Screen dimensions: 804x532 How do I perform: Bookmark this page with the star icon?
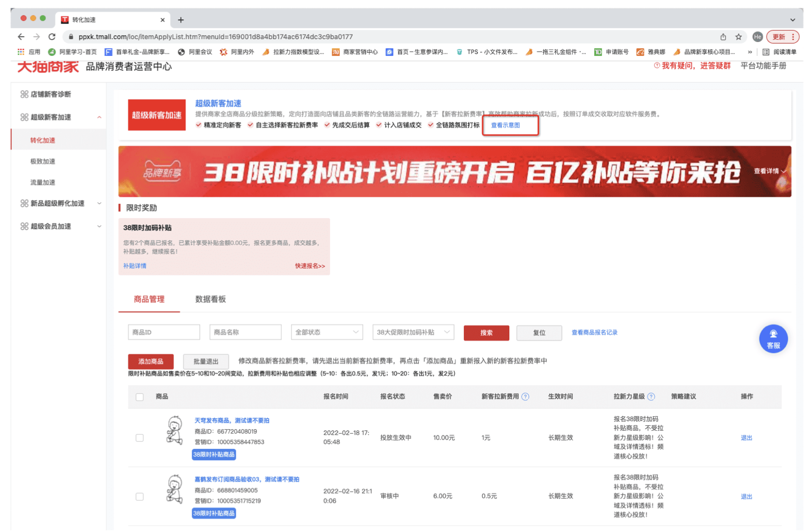click(738, 37)
